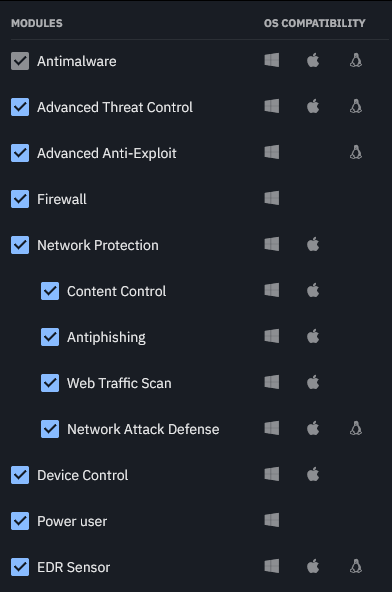Uncheck the Firewall module checkbox
The image size is (392, 592).
(x=20, y=199)
